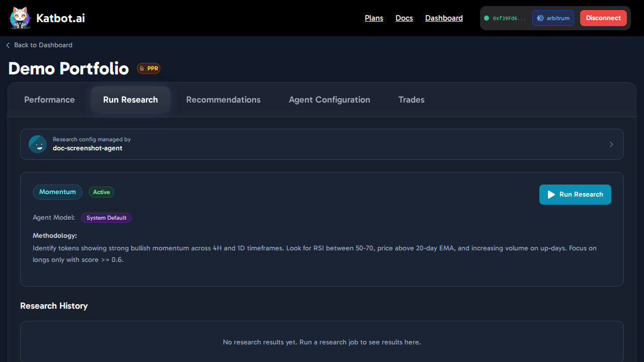Switch to the Trades tab
644x362 pixels.
[412, 100]
